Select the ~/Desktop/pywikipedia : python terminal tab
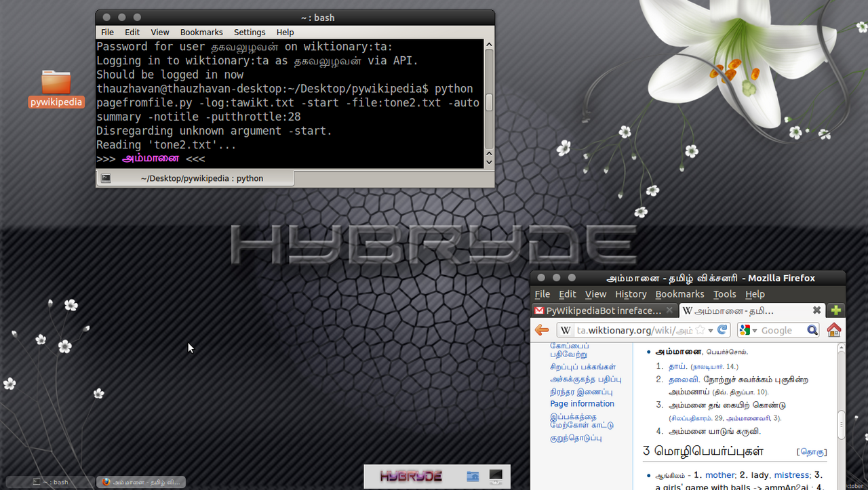The image size is (868, 490). [x=195, y=178]
